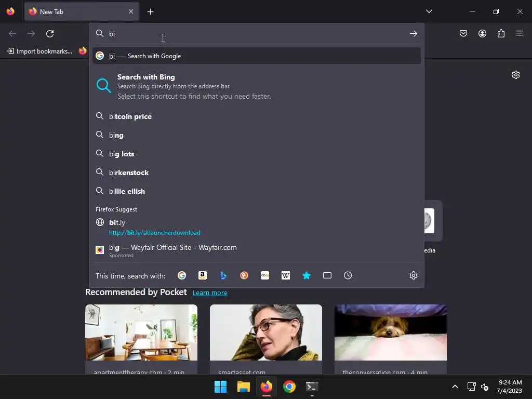Open a new tab with plus button
Viewport: 532px width, 399px height.
click(150, 12)
